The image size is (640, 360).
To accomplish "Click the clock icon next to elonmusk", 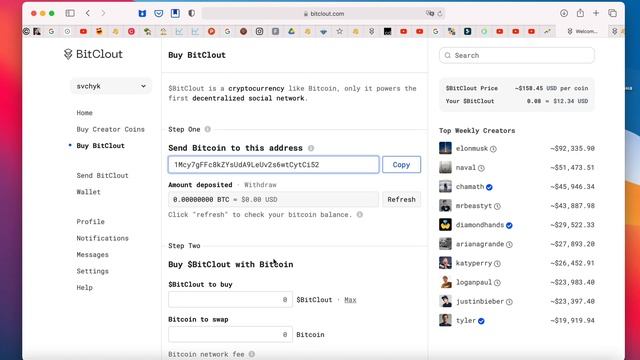I will tap(493, 149).
